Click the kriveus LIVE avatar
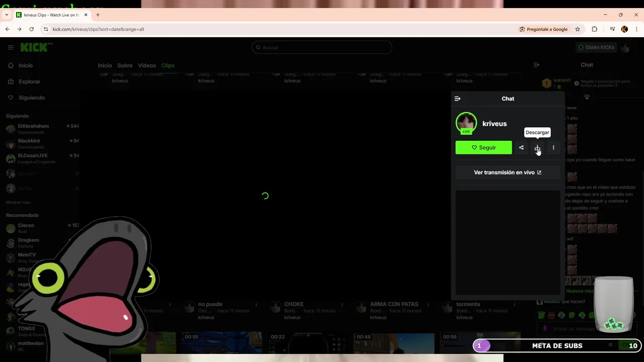This screenshot has width=644, height=362. [466, 123]
